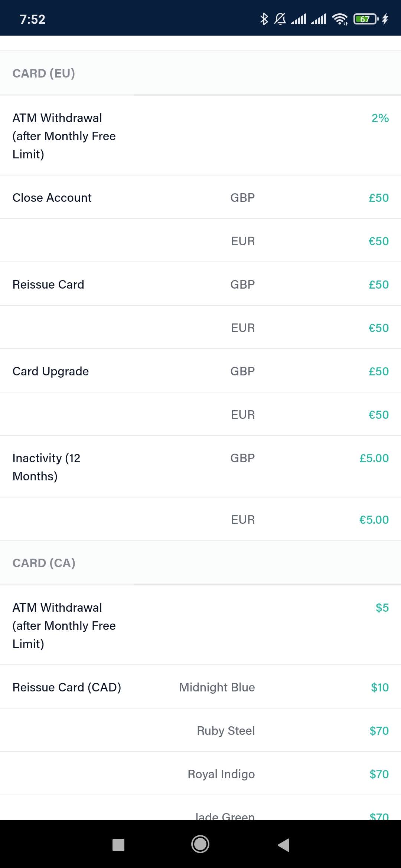This screenshot has height=868, width=401.
Task: Tap the Android back navigation icon
Action: [x=284, y=845]
